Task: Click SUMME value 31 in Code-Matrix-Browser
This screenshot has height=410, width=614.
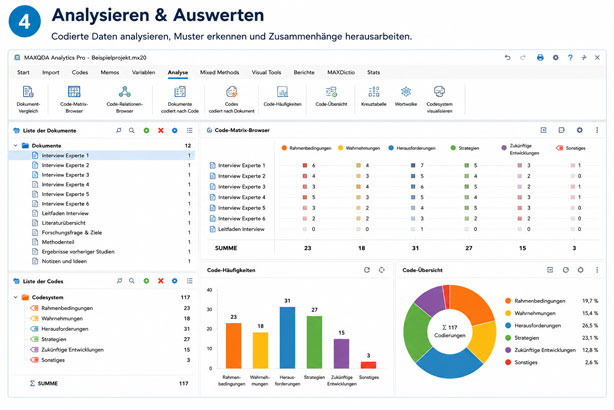Action: 415,248
